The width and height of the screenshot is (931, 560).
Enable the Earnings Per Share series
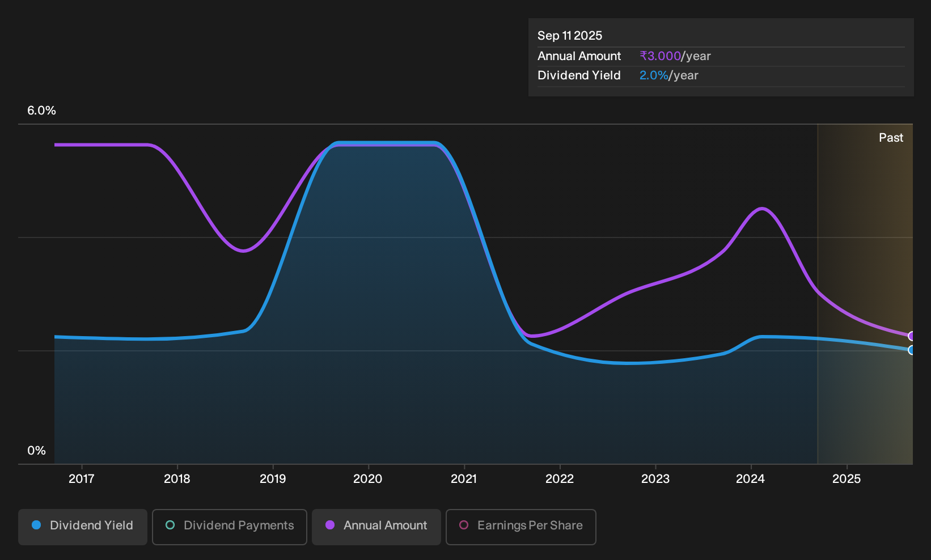click(x=521, y=527)
